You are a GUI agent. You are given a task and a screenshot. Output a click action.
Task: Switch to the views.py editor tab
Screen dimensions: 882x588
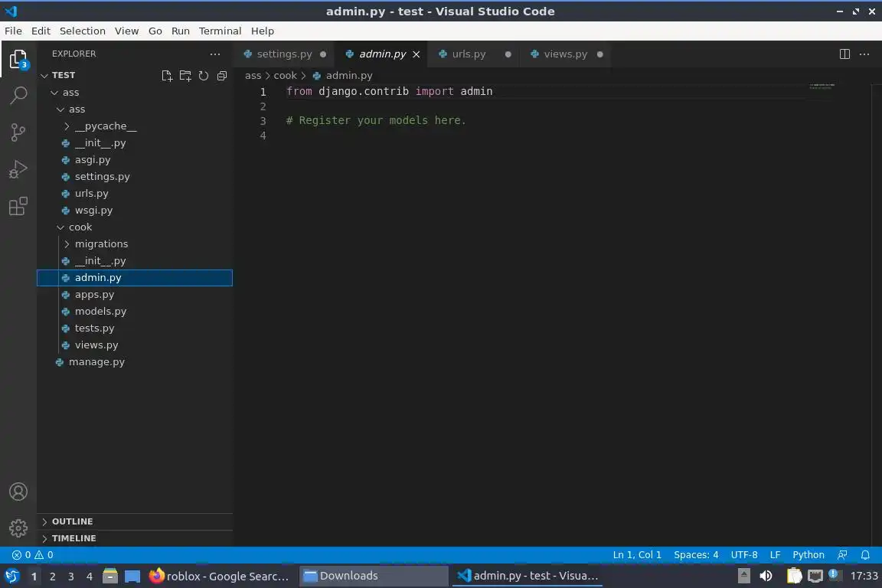(x=565, y=54)
